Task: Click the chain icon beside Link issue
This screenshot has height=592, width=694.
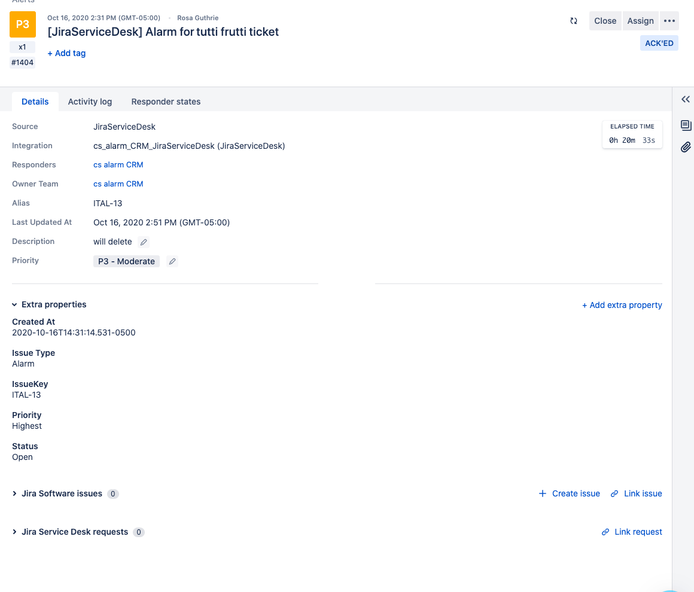Action: click(614, 493)
